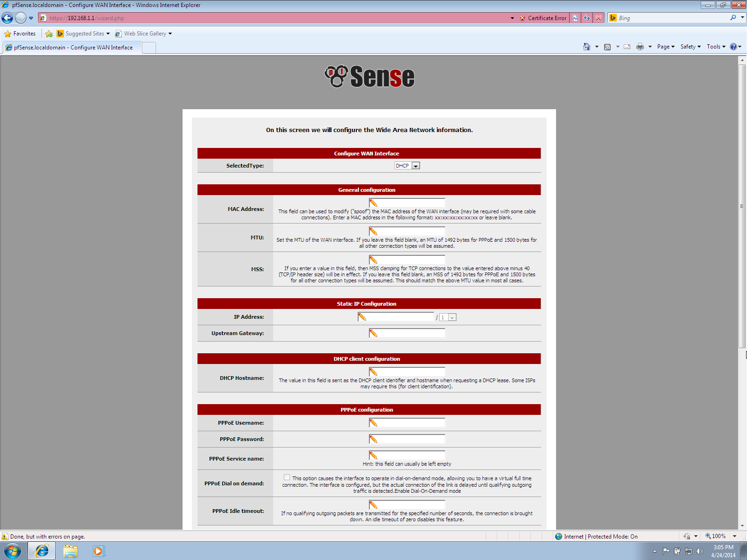The width and height of the screenshot is (747, 560).
Task: Click the search magnifier icon
Action: (x=733, y=18)
